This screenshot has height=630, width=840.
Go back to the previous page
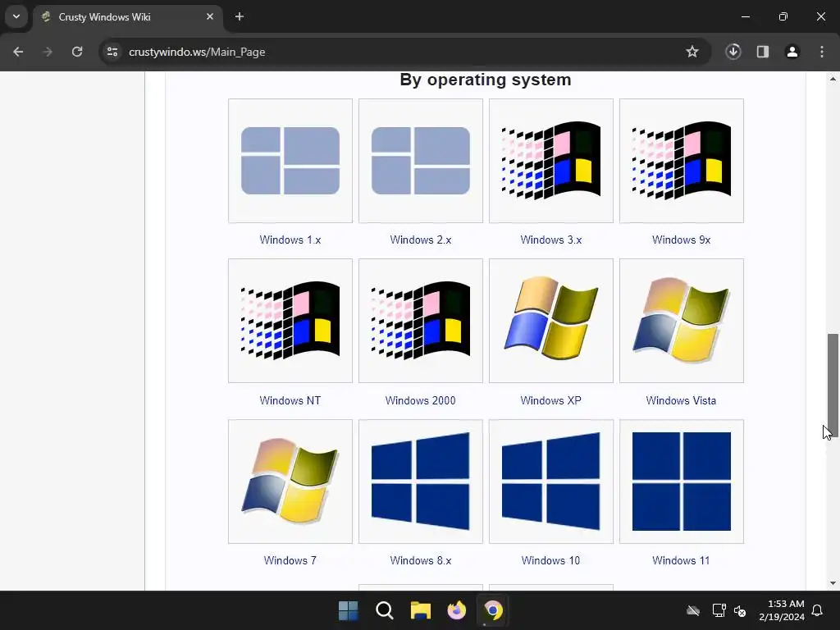18,52
